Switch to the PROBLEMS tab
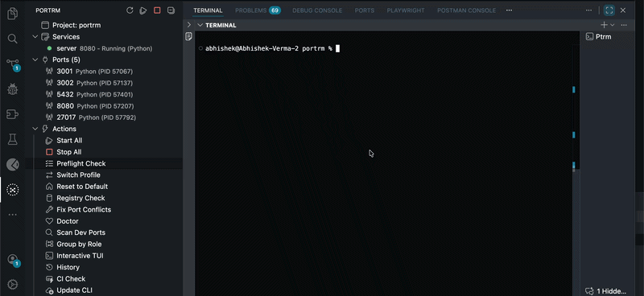Screen dimensions: 644x296 click(x=258, y=10)
